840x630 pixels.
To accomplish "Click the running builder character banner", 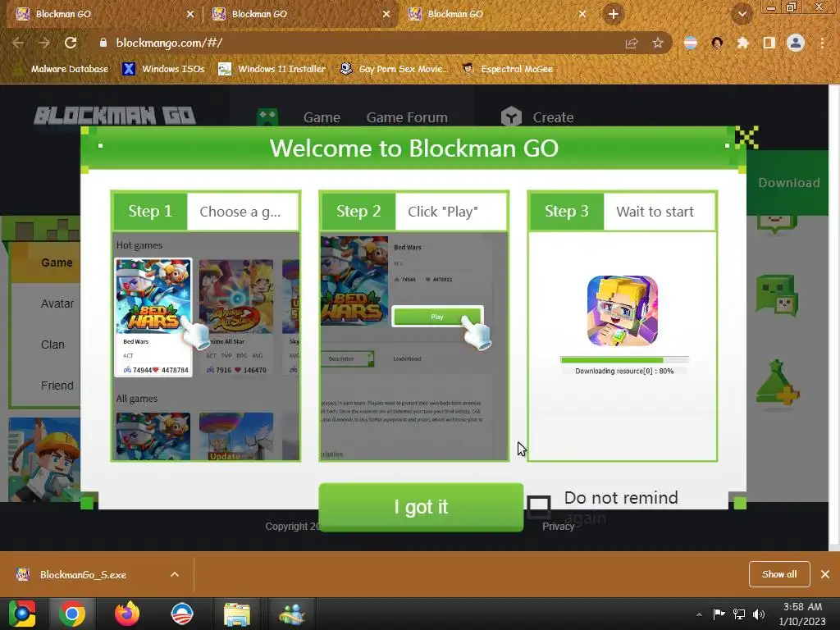I will click(44, 459).
